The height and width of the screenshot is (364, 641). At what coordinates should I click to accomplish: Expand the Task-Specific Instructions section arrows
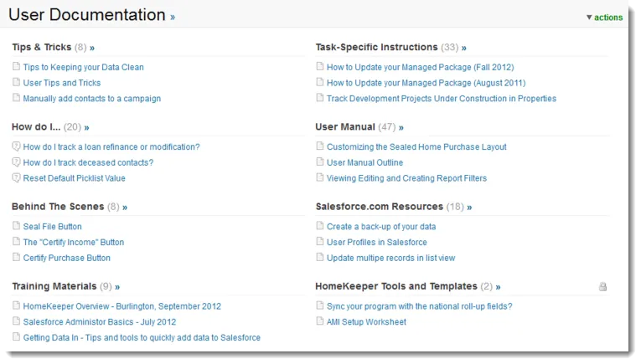(x=464, y=48)
